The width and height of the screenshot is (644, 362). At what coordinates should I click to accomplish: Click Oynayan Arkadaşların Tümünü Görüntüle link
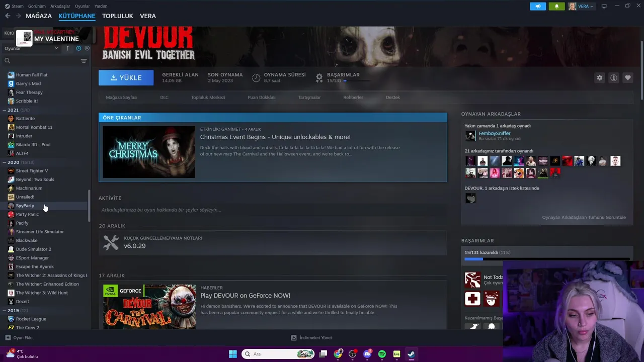584,217
